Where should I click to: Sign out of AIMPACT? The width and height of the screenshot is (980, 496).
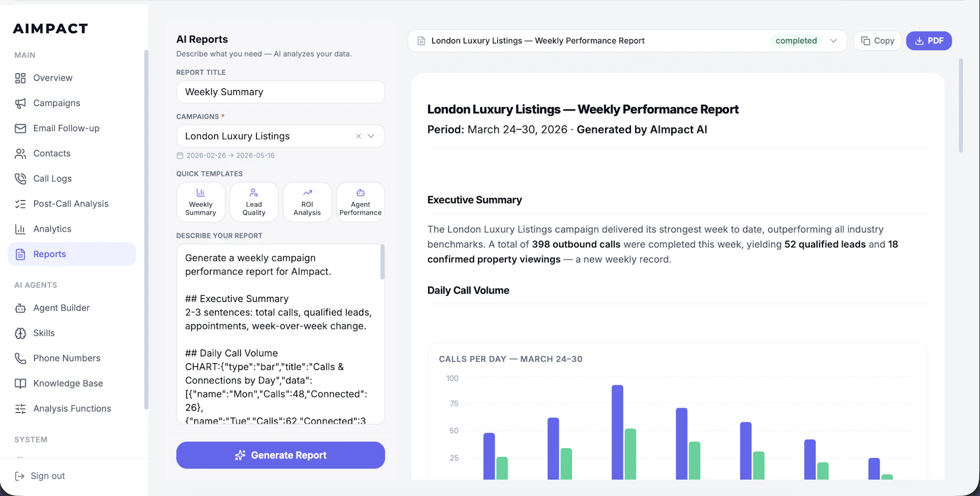[x=40, y=476]
